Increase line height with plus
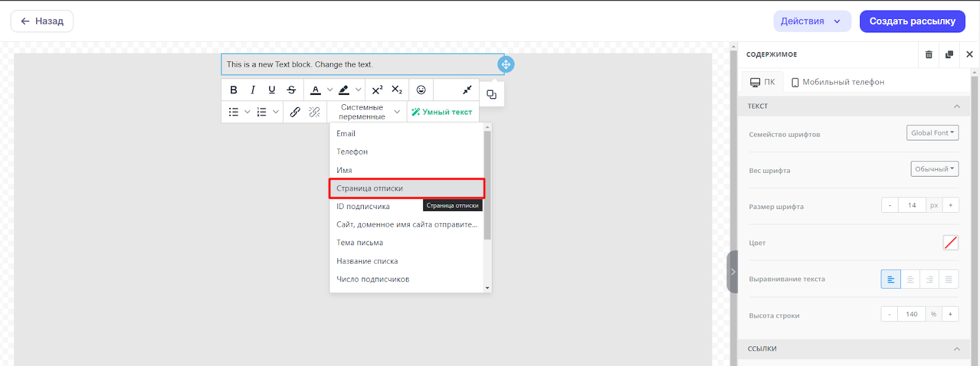Viewport: 980px width, 366px height. click(x=950, y=315)
